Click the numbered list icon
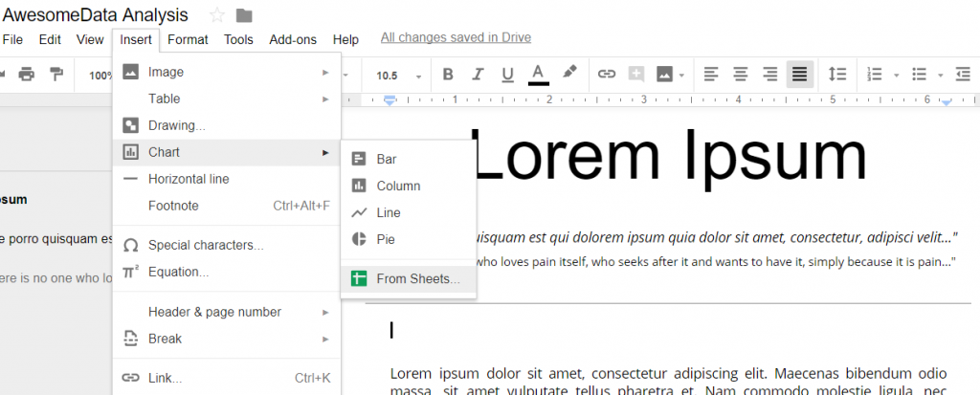Image resolution: width=980 pixels, height=395 pixels. [875, 75]
